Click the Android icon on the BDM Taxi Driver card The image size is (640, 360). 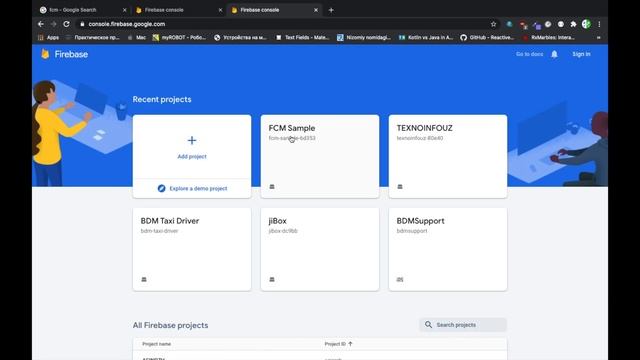pos(144,279)
